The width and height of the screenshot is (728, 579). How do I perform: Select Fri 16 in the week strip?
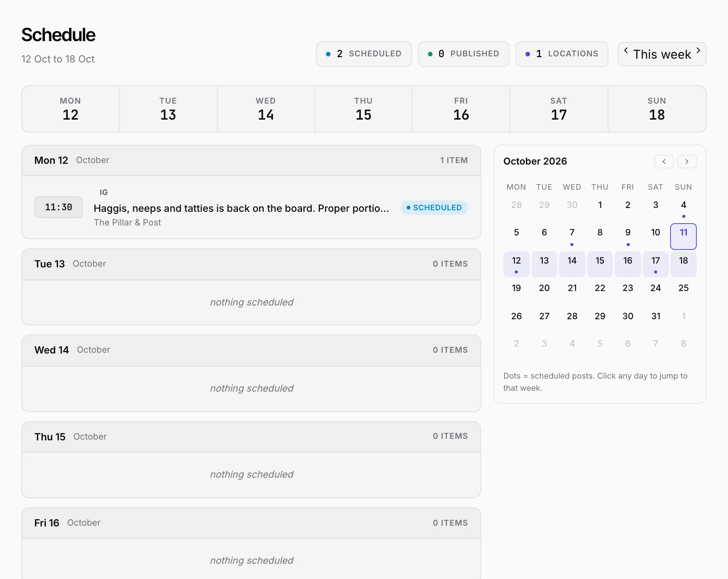click(461, 109)
